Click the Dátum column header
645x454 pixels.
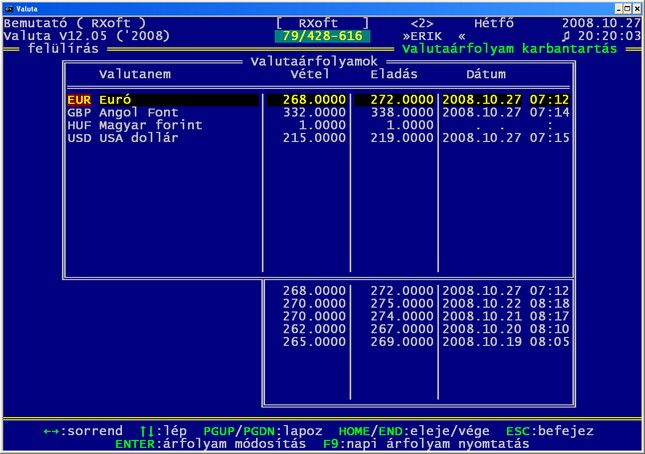486,75
